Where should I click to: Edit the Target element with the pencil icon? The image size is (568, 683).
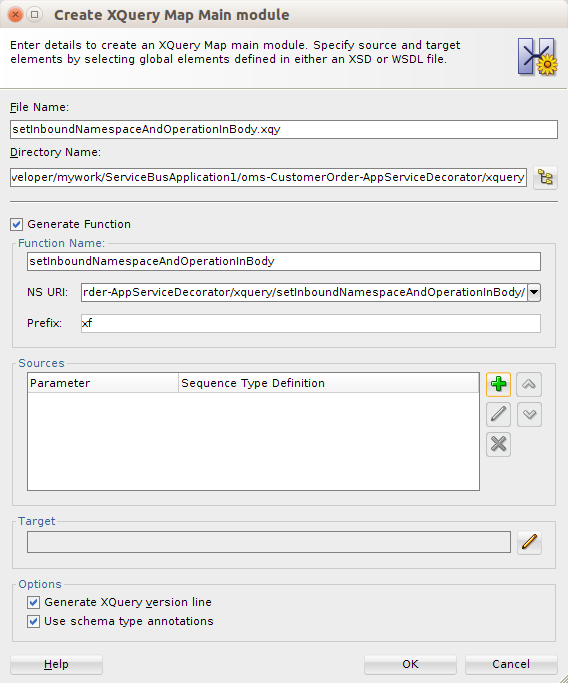point(529,542)
